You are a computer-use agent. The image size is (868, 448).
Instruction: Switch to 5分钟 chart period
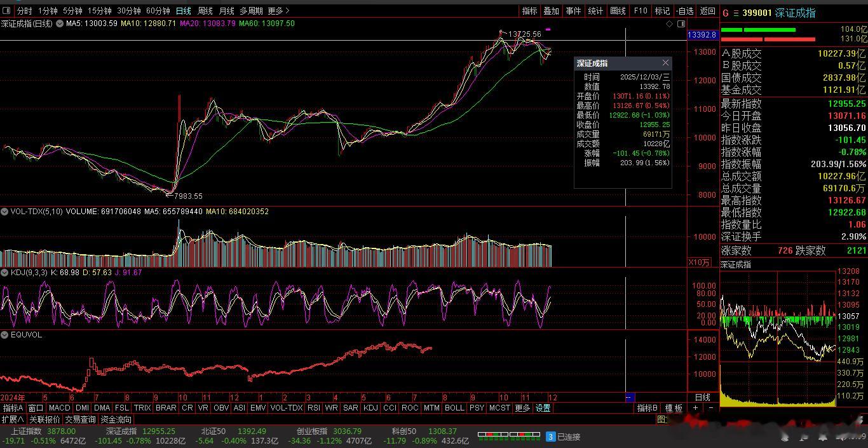pos(72,11)
